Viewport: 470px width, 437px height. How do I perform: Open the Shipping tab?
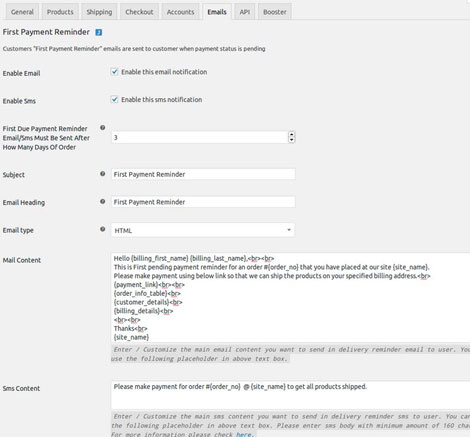click(99, 12)
